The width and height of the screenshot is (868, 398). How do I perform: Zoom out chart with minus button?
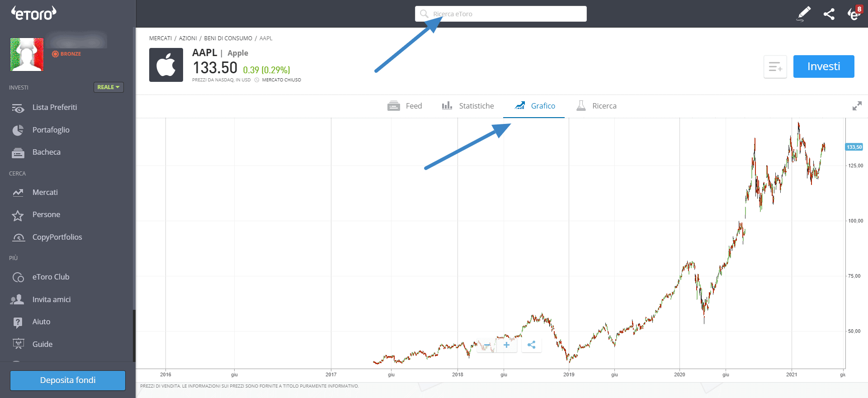[x=487, y=345]
